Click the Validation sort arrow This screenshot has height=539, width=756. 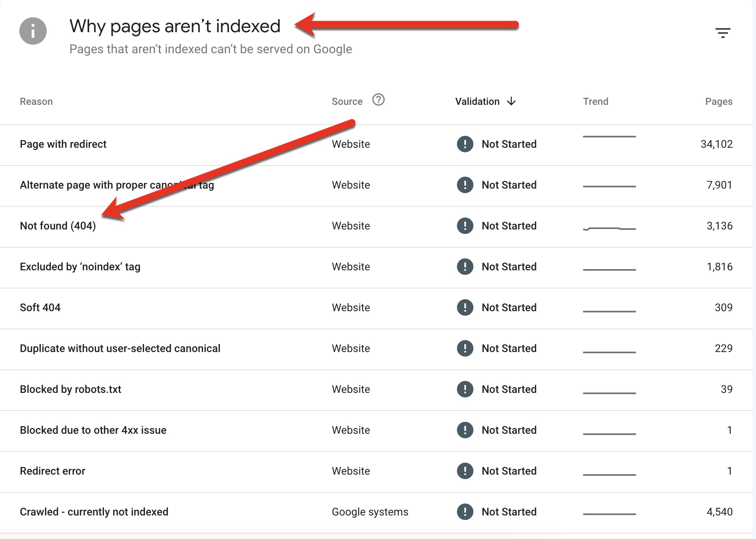(511, 102)
